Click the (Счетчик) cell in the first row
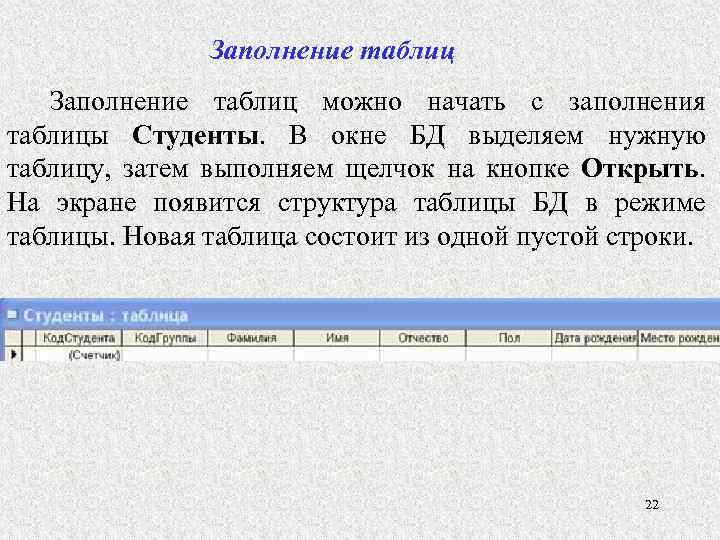 point(79,354)
